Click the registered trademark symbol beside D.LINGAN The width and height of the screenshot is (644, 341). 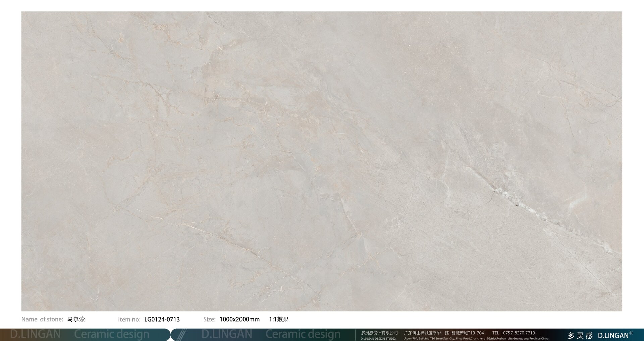coord(631,333)
